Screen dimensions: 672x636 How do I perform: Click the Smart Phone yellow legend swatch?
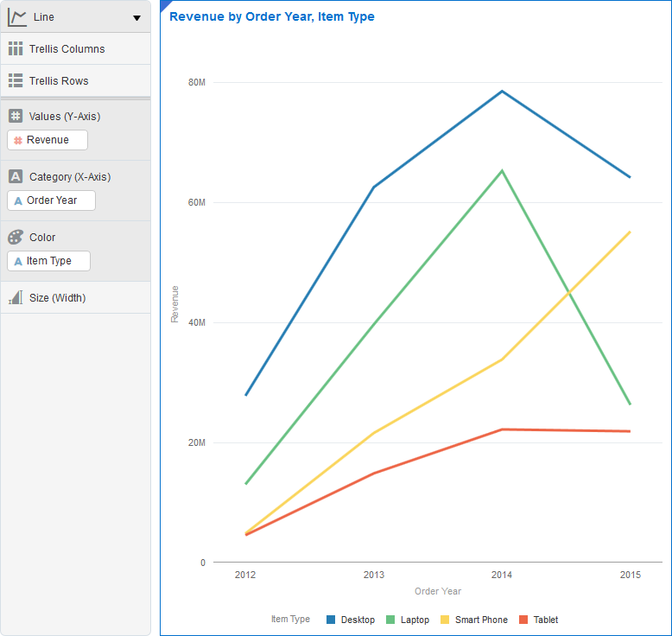[x=445, y=620]
